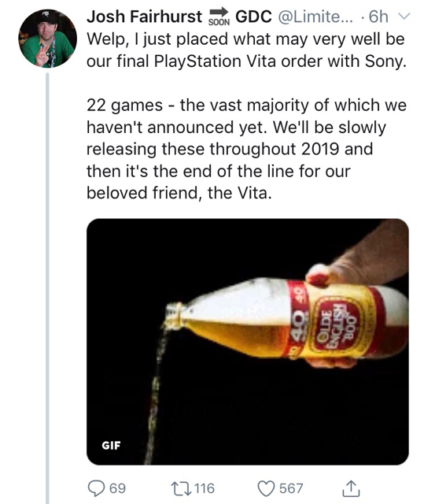This screenshot has height=504, width=424.
Task: Tap the GIF badge on the media
Action: pos(111,445)
